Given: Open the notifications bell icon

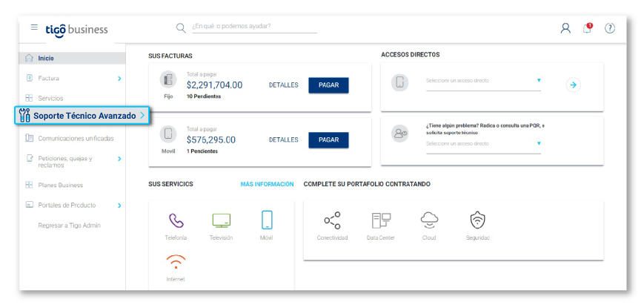Looking at the screenshot, I should point(588,28).
